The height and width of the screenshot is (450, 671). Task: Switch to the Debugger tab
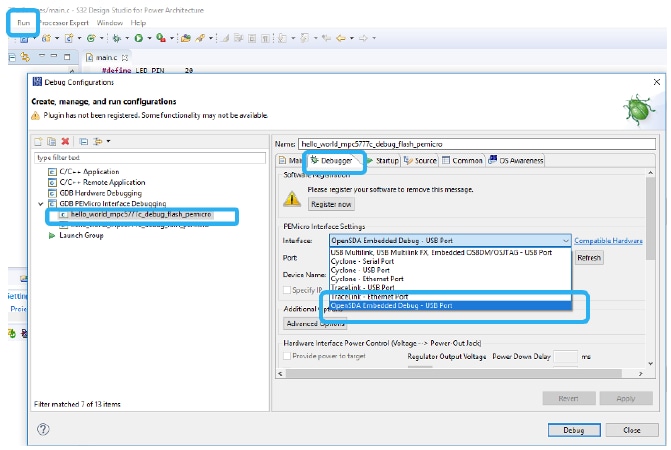click(x=331, y=160)
